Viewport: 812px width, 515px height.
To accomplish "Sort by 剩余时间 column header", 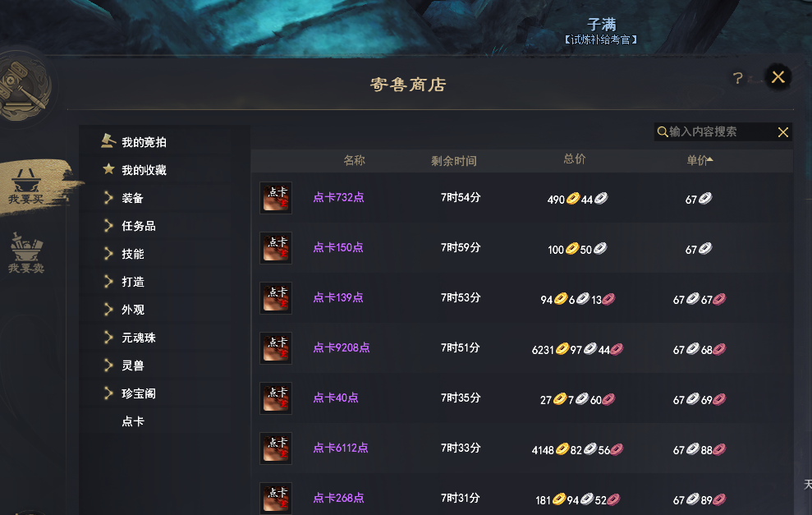I will pyautogui.click(x=454, y=161).
